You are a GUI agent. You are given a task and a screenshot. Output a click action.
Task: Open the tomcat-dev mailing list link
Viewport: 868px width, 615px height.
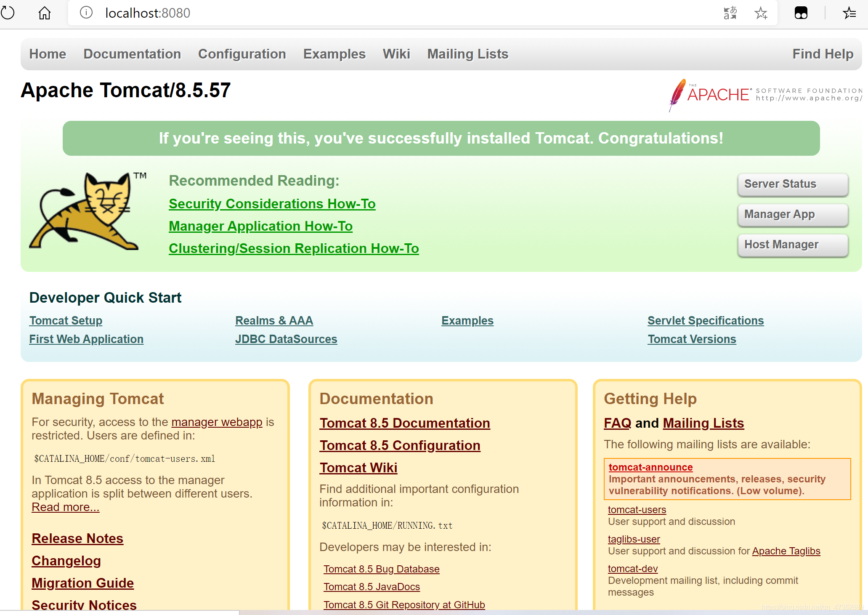(x=632, y=568)
